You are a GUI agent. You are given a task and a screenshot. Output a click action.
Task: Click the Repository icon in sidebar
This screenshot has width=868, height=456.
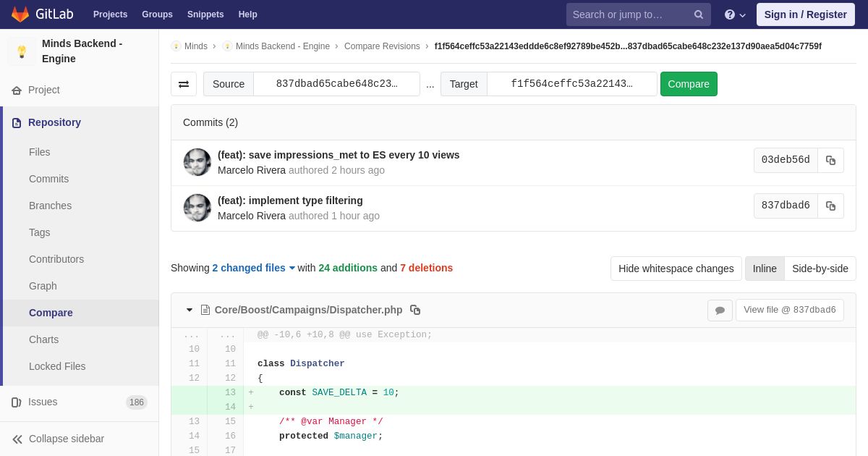[x=17, y=123]
